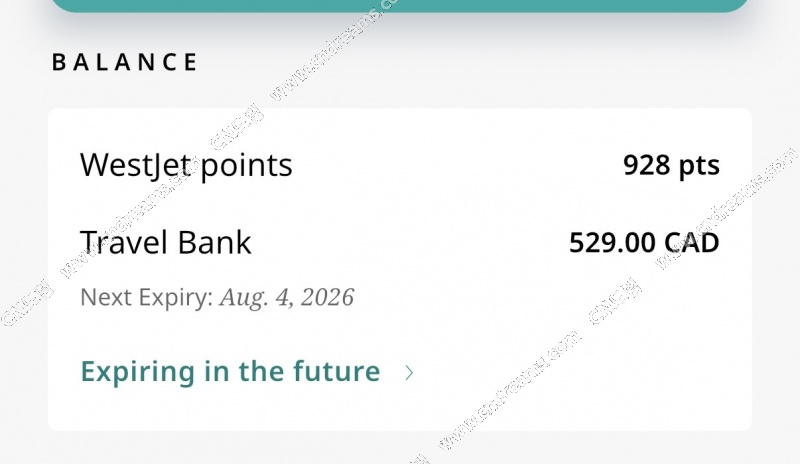This screenshot has width=800, height=464.
Task: Tap the word future in the teal link
Action: [x=334, y=372]
